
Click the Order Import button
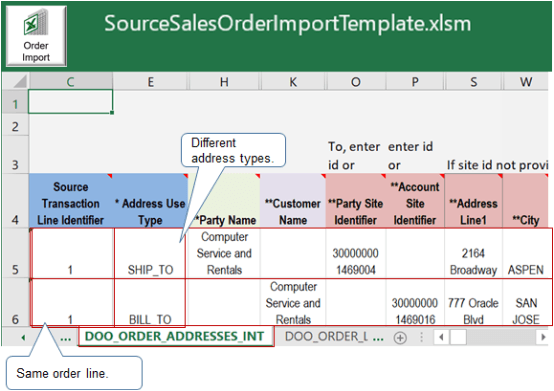point(36,36)
